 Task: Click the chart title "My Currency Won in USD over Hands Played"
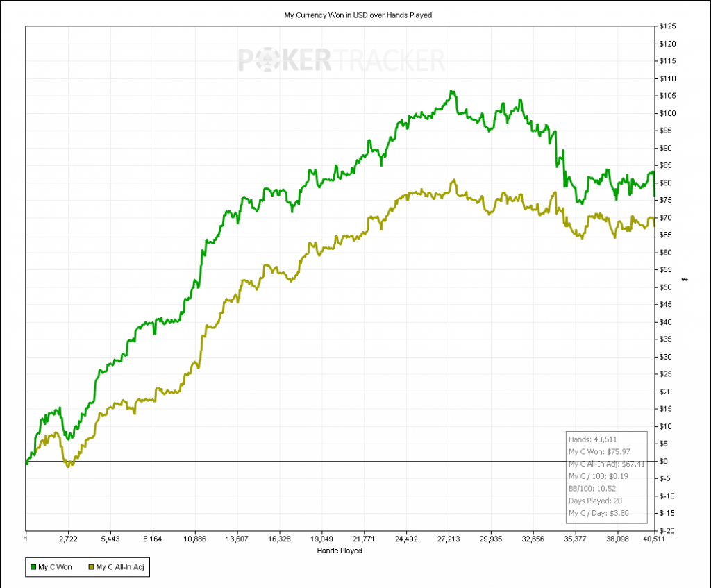click(358, 15)
